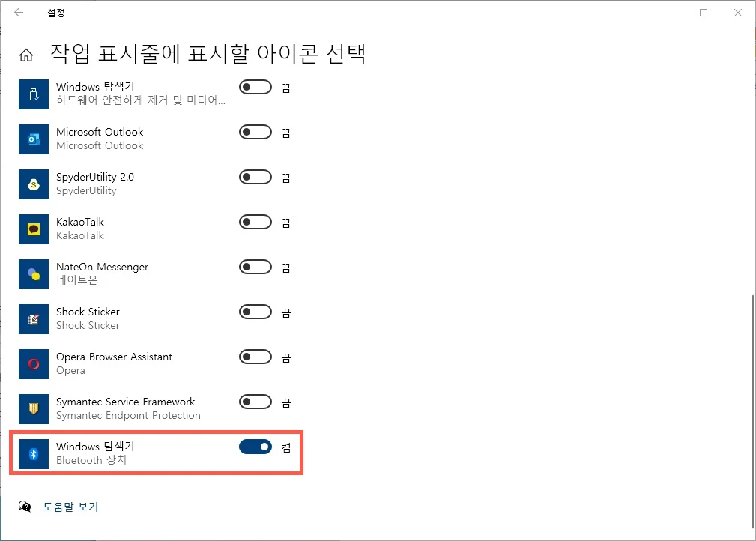756x541 pixels.
Task: Turn on Shock Sticker toggle
Action: (x=255, y=312)
